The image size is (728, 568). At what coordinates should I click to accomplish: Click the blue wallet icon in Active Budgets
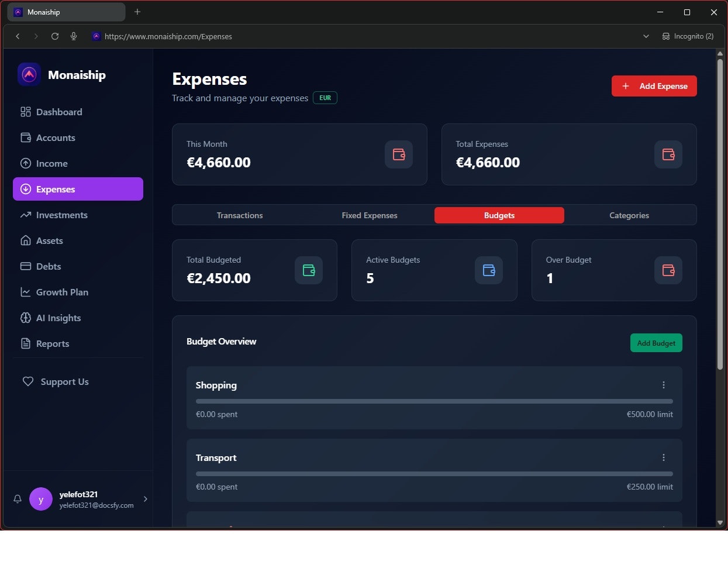point(489,270)
